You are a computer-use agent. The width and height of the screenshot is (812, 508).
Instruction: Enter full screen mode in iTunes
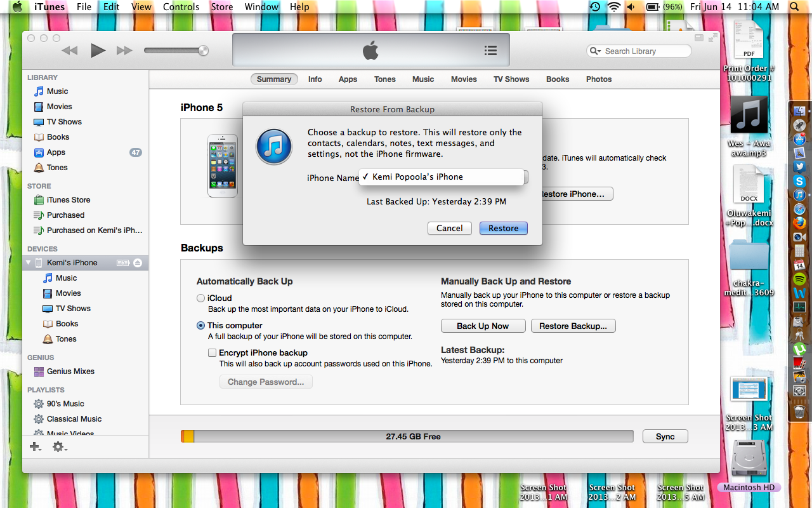(712, 38)
